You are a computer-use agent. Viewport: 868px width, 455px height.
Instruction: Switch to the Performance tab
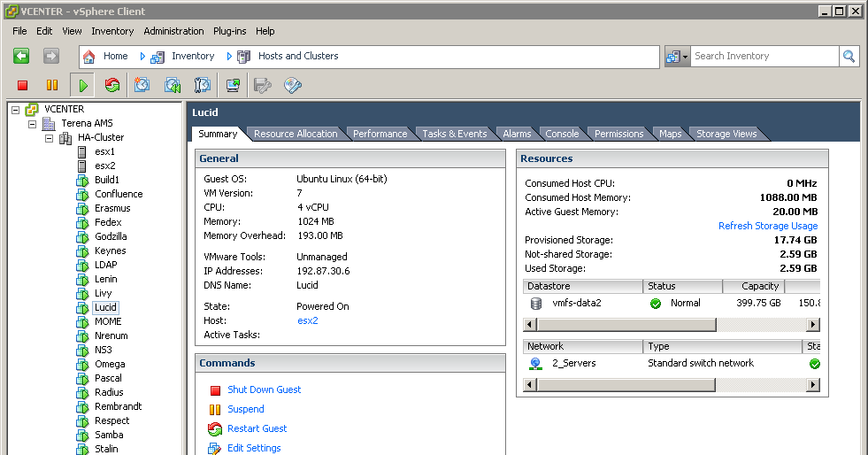380,134
